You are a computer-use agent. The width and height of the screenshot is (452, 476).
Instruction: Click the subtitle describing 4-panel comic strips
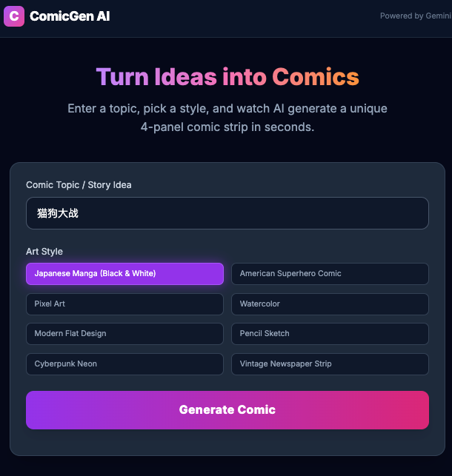coord(227,118)
